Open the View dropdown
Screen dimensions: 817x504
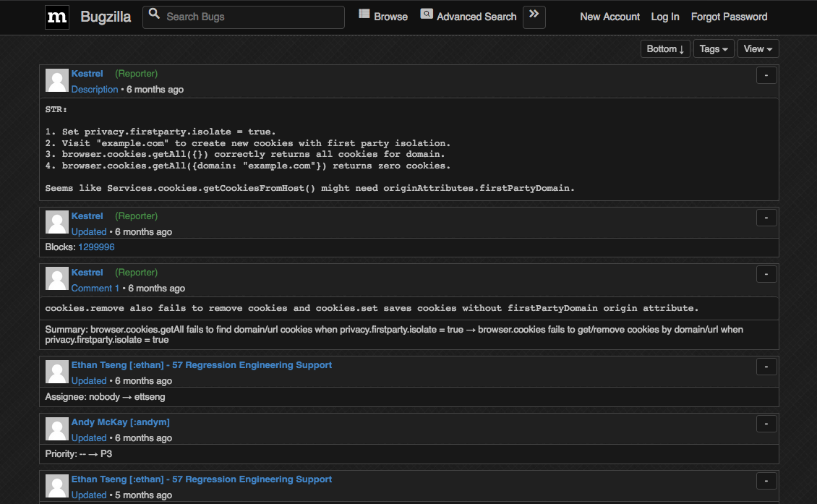[x=757, y=48]
